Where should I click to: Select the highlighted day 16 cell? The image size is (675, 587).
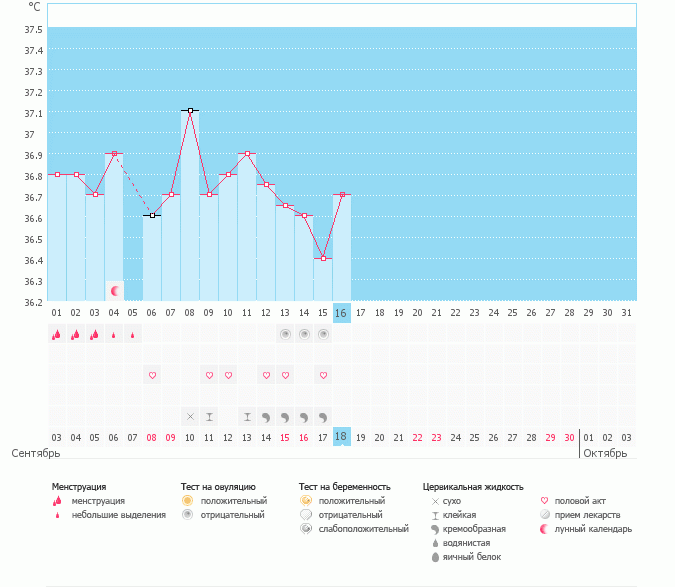pyautogui.click(x=341, y=313)
